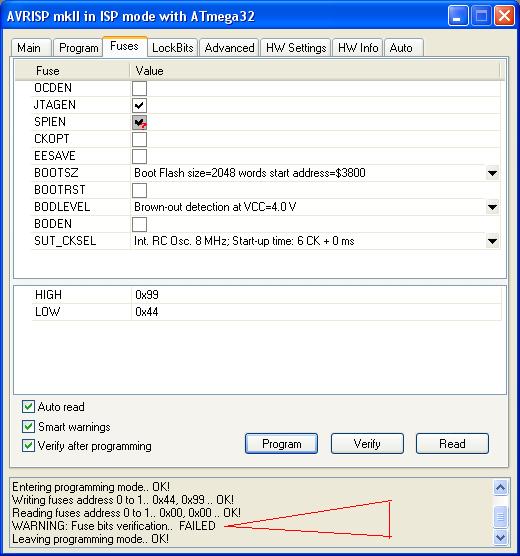
Task: Select the Int. RC Osc. 8 MHz value
Action: tap(244, 241)
